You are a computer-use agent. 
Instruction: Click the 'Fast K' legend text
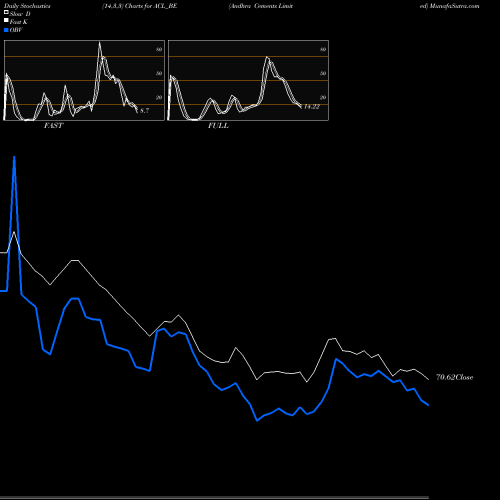(x=19, y=22)
